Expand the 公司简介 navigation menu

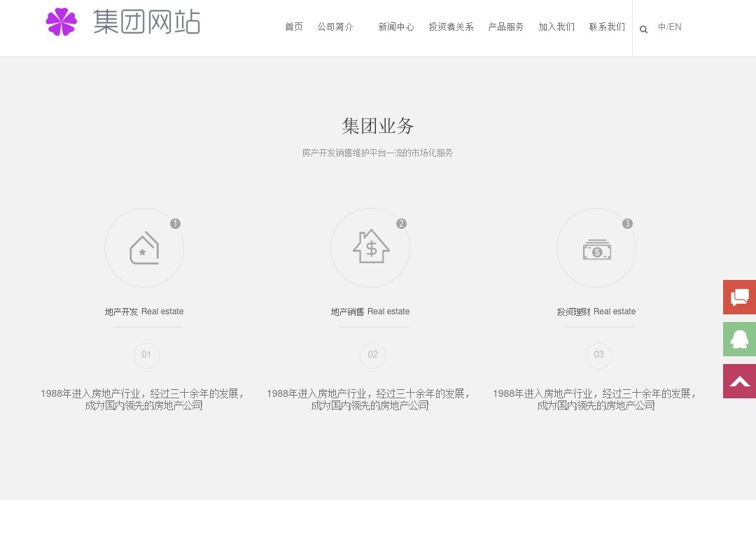pyautogui.click(x=335, y=27)
